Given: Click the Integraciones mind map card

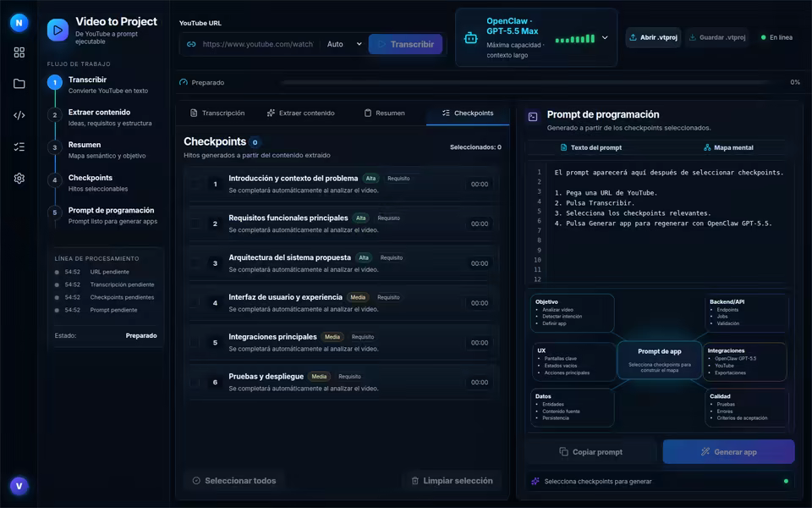Looking at the screenshot, I should pyautogui.click(x=745, y=362).
